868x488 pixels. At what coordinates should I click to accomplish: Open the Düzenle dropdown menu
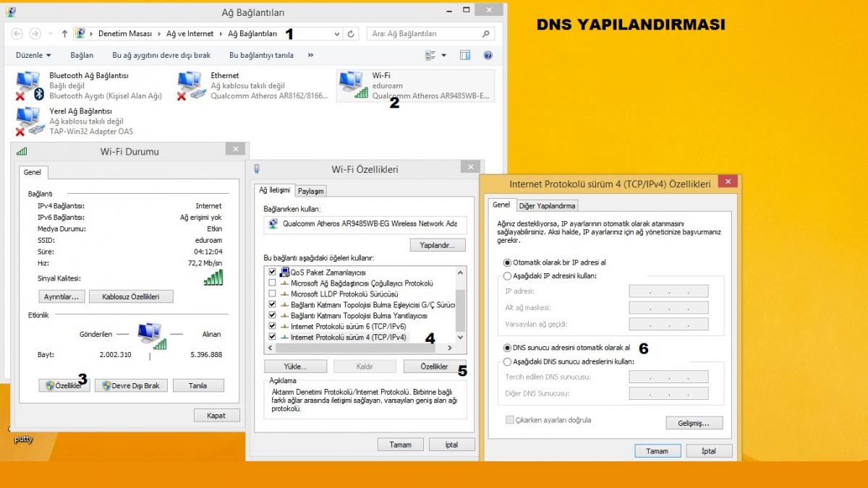[x=33, y=55]
